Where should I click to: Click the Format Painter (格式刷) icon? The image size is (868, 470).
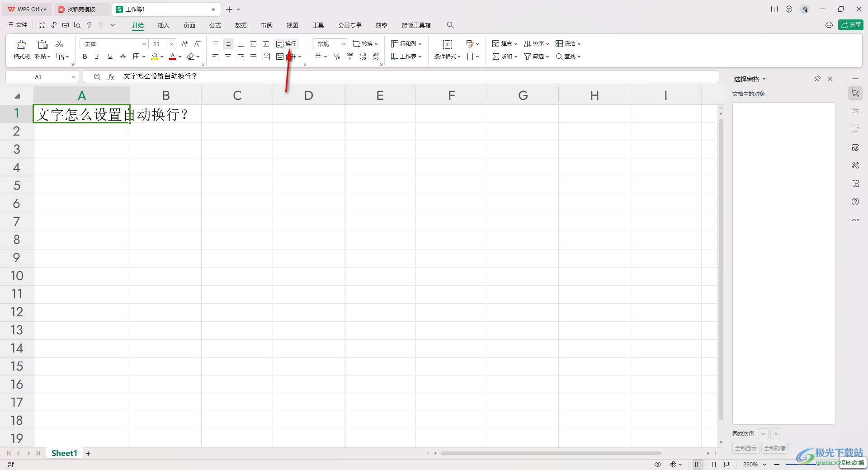(21, 44)
